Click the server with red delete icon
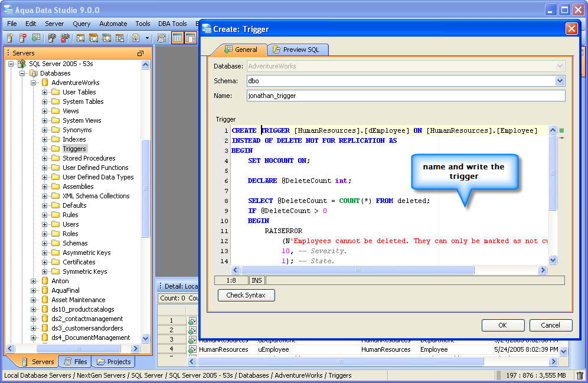The width and height of the screenshot is (588, 383). [22, 38]
